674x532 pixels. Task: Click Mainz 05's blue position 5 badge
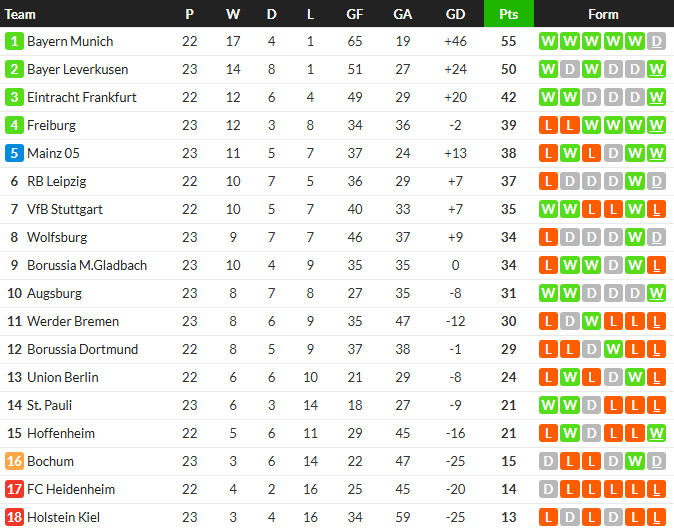14,154
